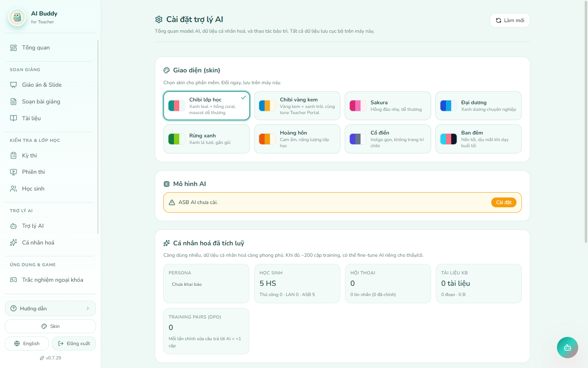Navigate to Cá nhân hoá page
This screenshot has width=588, height=368.
coord(50,243)
